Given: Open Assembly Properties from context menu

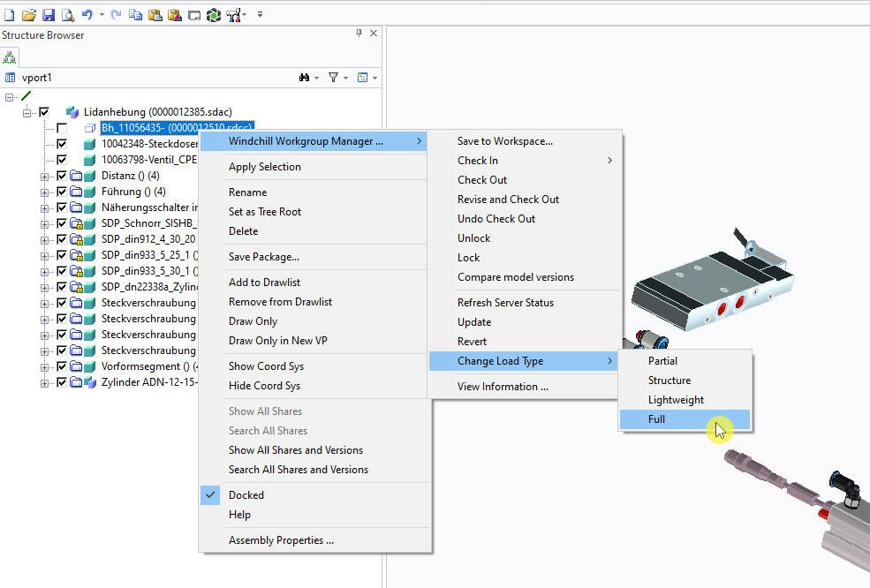Looking at the screenshot, I should [x=281, y=540].
